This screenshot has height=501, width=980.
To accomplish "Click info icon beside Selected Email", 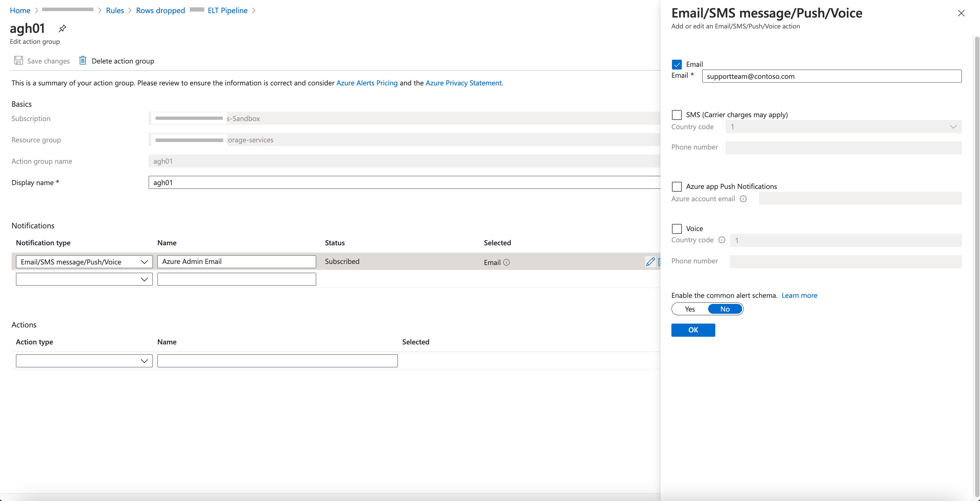I will click(506, 262).
